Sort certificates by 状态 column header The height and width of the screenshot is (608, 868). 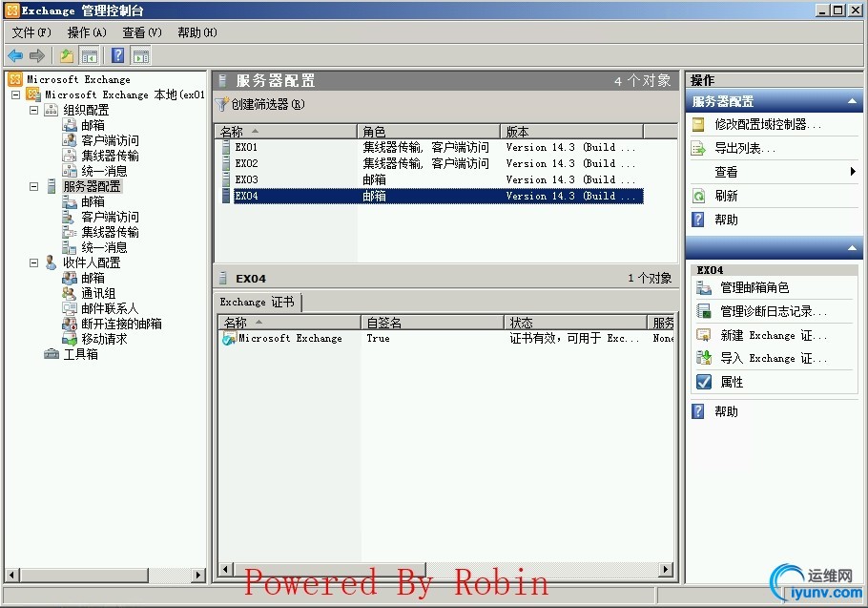coord(576,323)
